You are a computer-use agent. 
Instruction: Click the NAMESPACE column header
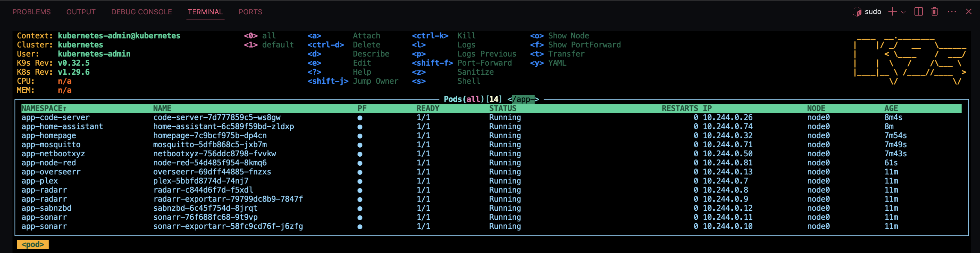(x=44, y=108)
